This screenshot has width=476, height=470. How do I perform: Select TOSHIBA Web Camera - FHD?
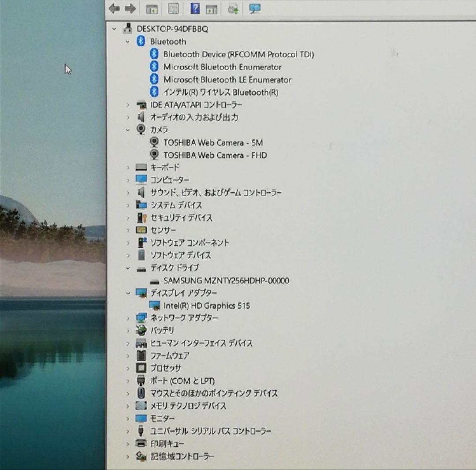215,155
